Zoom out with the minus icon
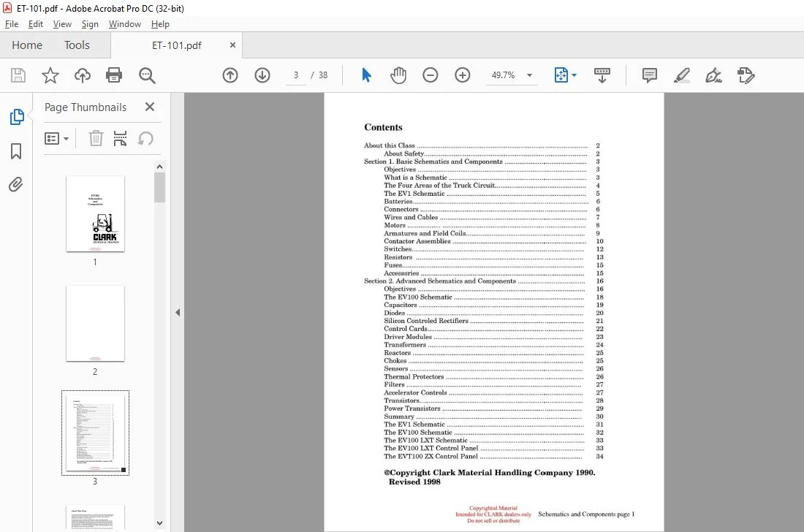804x532 pixels. (x=431, y=75)
